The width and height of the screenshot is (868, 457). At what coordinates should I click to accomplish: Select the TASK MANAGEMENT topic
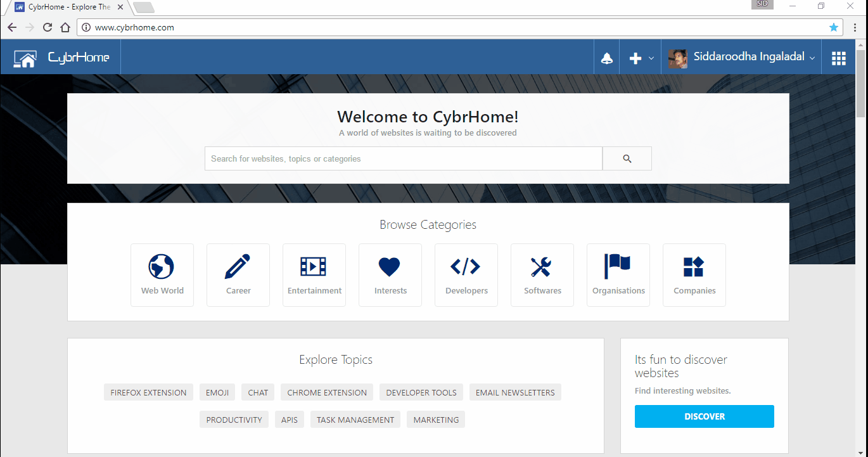click(355, 420)
